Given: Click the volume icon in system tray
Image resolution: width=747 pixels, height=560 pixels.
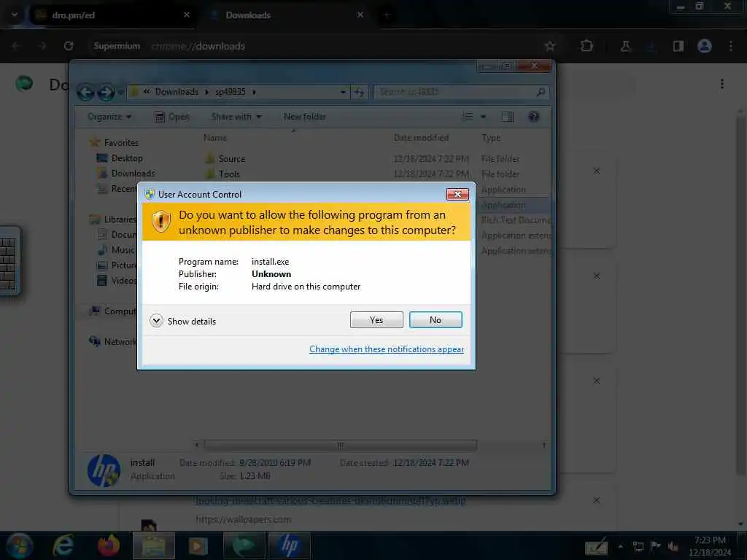Looking at the screenshot, I should [673, 546].
